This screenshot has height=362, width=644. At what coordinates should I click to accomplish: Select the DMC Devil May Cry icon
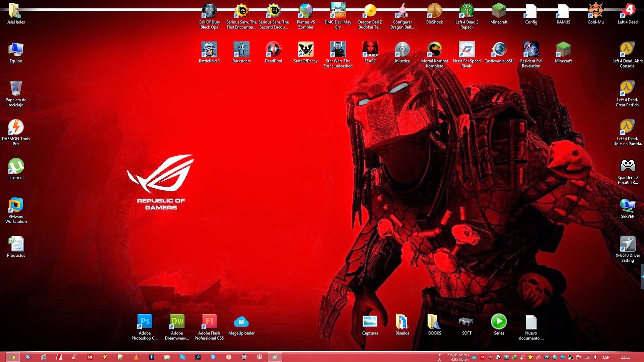point(338,16)
